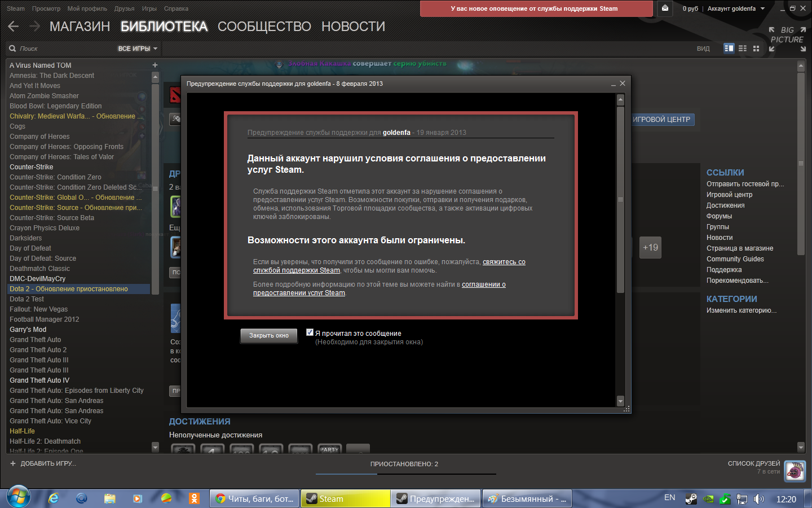This screenshot has width=812, height=508.
Task: Switch to Chrome 'Читы, баги, бот...' taskbar window
Action: 255,498
